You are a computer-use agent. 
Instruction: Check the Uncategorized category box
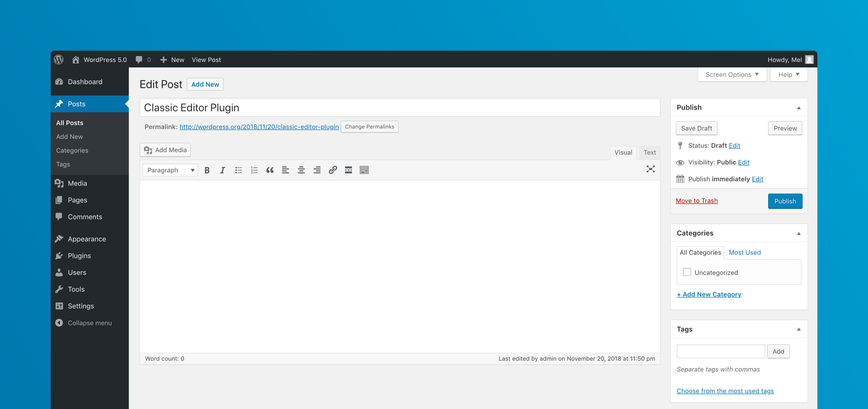tap(687, 272)
